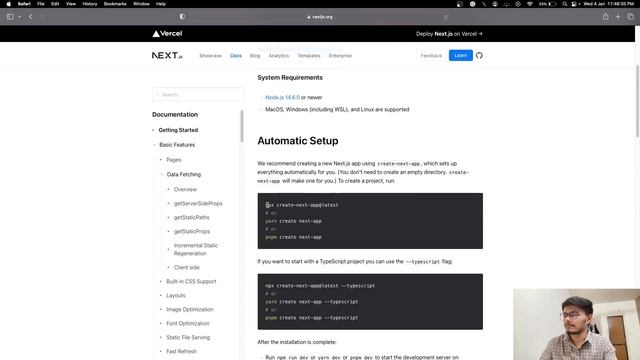Open Incremental Static Regeneration docs
The height and width of the screenshot is (360, 640).
196,249
